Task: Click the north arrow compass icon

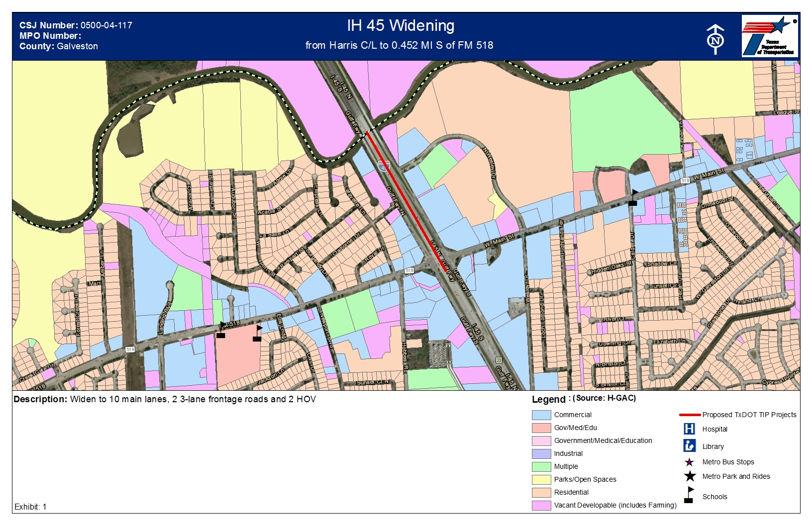Action: click(715, 39)
